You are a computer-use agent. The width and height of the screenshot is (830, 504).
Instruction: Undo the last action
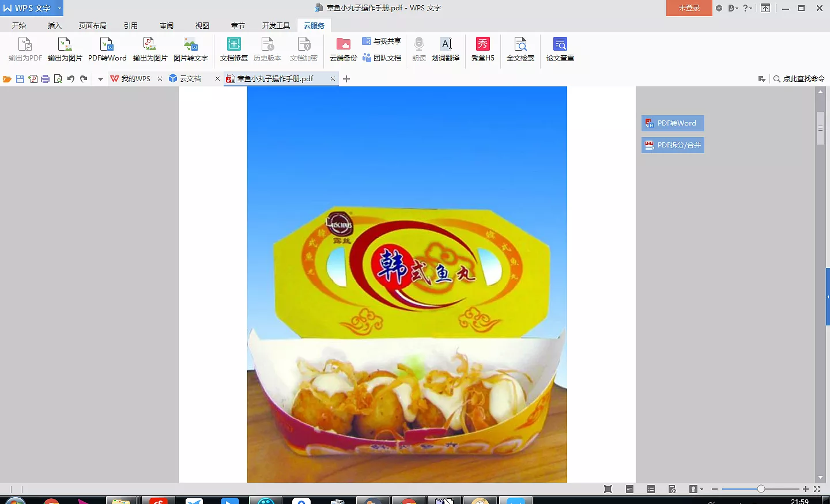pyautogui.click(x=71, y=79)
